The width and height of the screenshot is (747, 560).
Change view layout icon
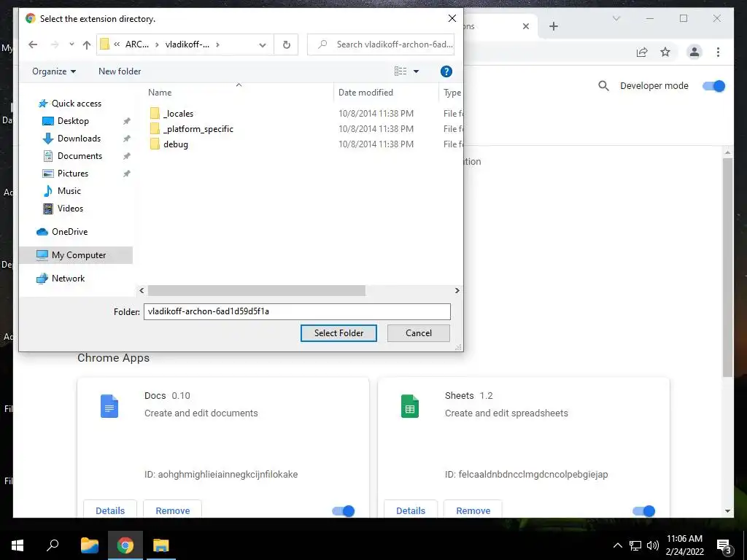400,71
